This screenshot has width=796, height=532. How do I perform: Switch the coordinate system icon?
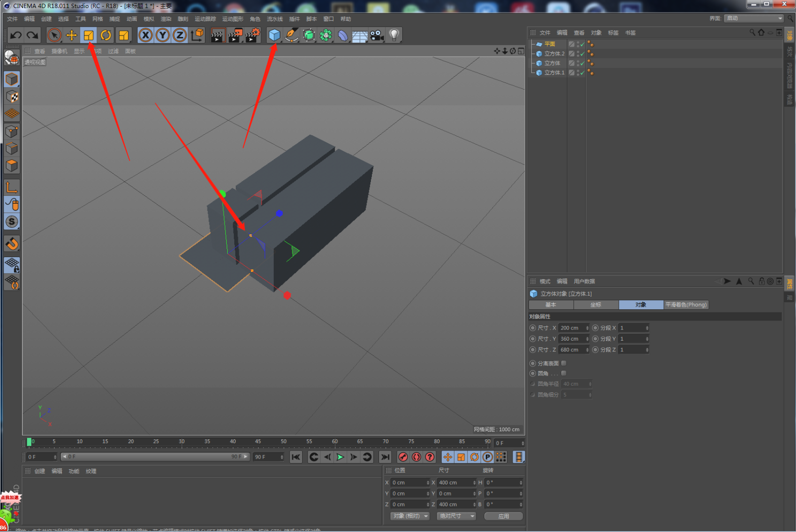tap(197, 35)
